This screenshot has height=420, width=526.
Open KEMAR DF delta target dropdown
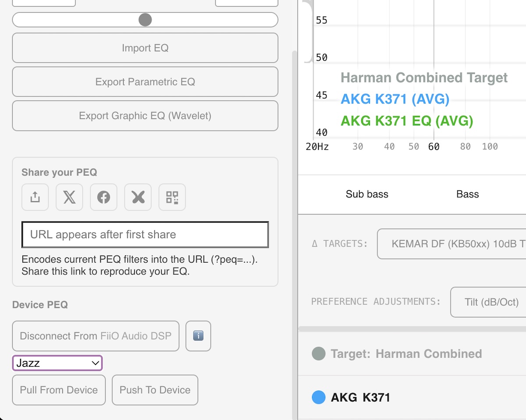(451, 244)
